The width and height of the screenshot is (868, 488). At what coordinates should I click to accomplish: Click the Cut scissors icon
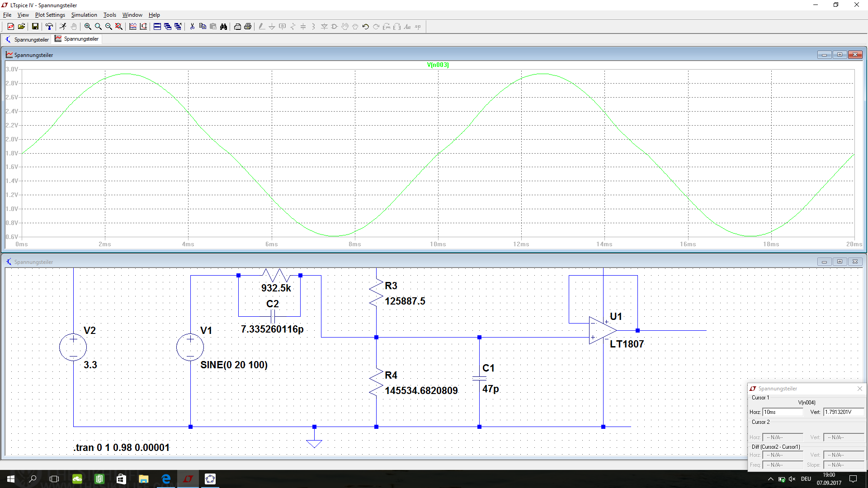pyautogui.click(x=192, y=27)
